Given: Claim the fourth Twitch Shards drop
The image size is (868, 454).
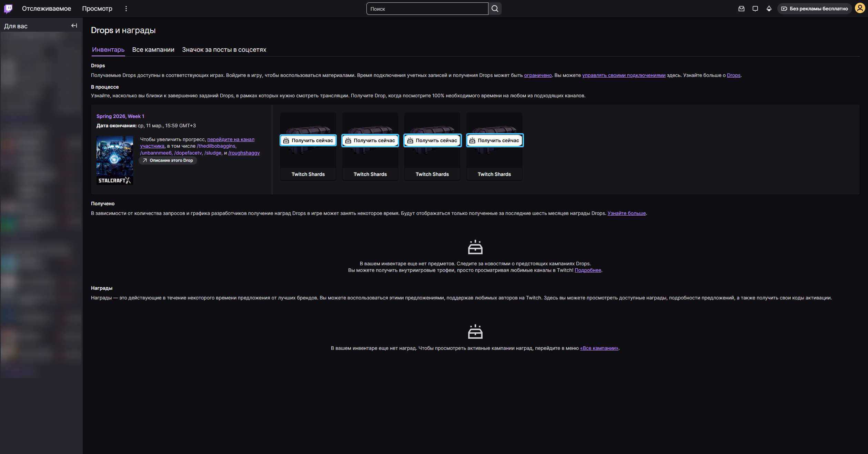Looking at the screenshot, I should click(495, 140).
